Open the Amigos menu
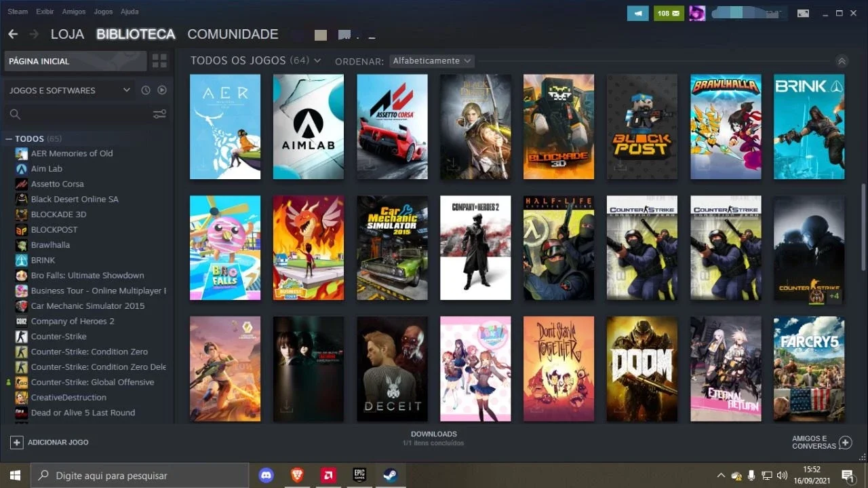 click(x=74, y=12)
